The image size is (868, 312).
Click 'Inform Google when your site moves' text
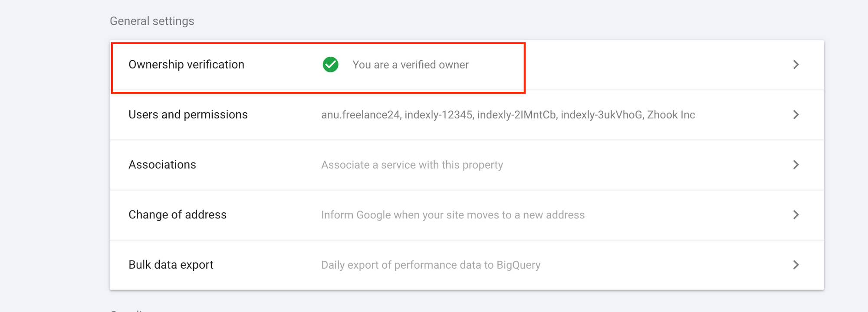click(453, 215)
